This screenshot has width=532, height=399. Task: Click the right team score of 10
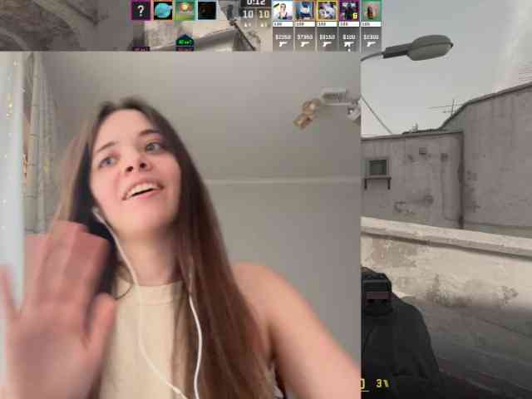click(x=264, y=14)
